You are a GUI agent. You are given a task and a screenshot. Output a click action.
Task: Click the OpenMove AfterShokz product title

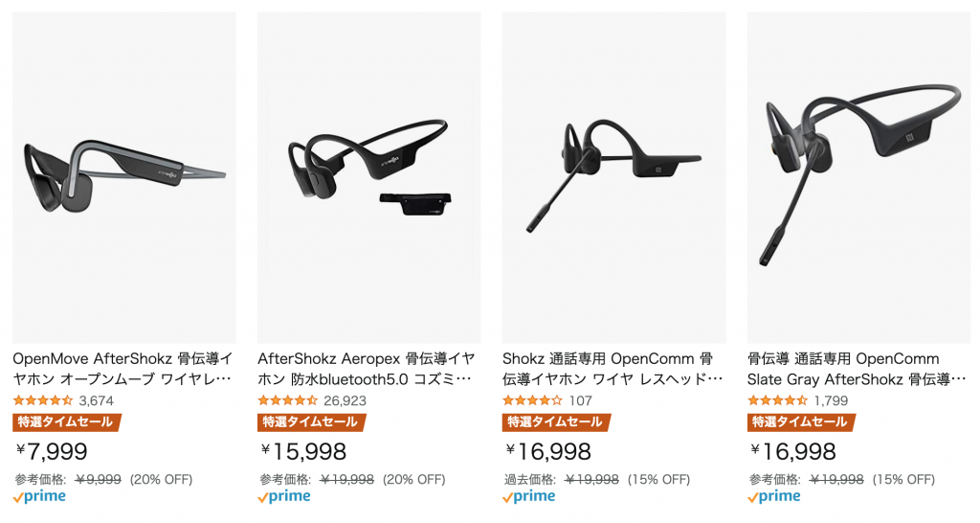(122, 369)
